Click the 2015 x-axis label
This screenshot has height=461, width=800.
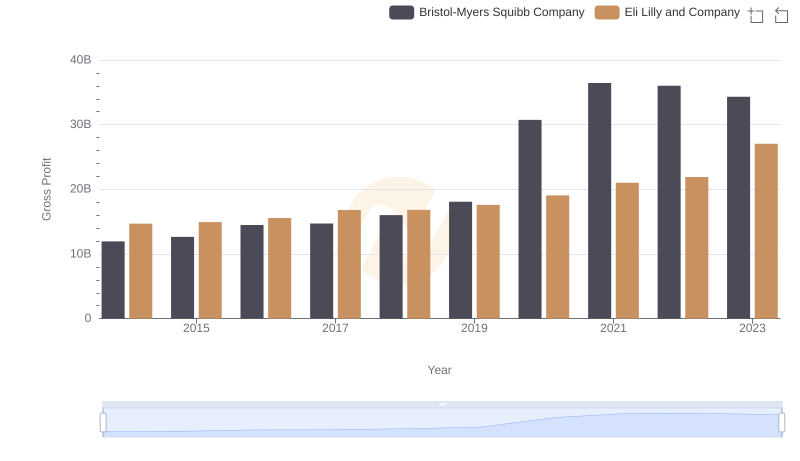tap(196, 328)
